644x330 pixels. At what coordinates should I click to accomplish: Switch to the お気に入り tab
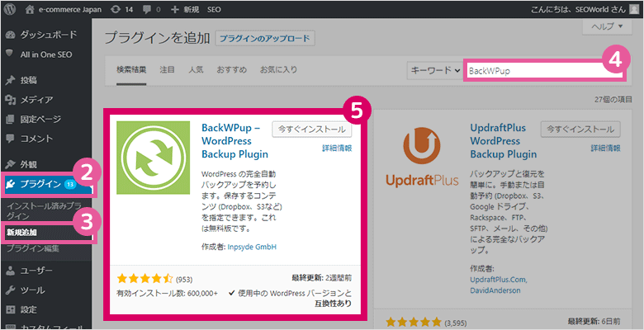278,70
